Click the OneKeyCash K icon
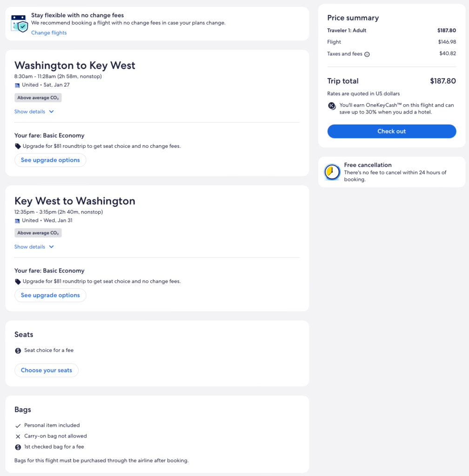469x476 pixels. [x=332, y=106]
